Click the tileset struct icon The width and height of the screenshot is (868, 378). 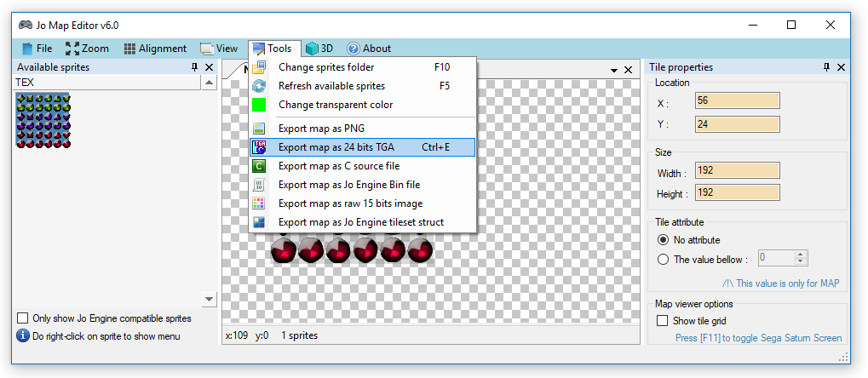click(x=258, y=222)
